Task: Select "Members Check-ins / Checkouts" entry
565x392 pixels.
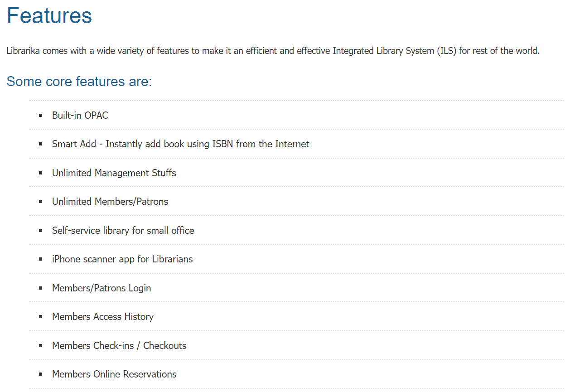Action: pyautogui.click(x=119, y=346)
